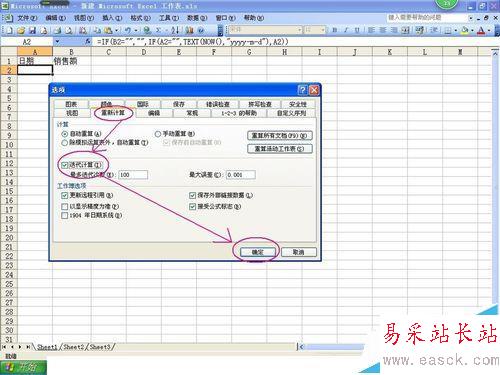Open the 工具 menu
The image size is (500, 375).
tap(169, 18)
